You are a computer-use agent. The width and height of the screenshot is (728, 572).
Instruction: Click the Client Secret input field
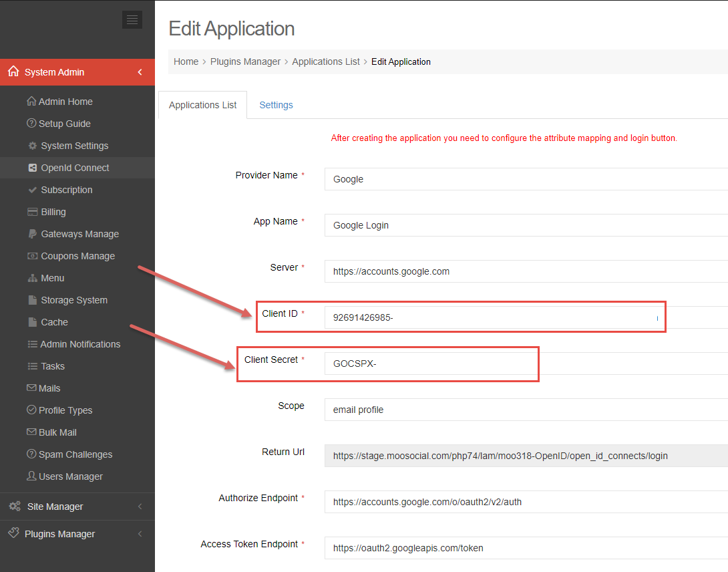[x=526, y=364]
